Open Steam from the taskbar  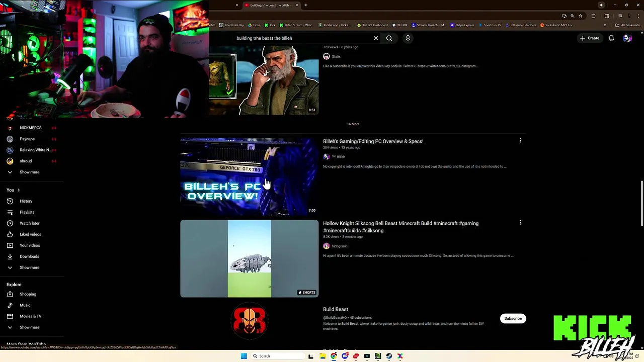point(389,356)
